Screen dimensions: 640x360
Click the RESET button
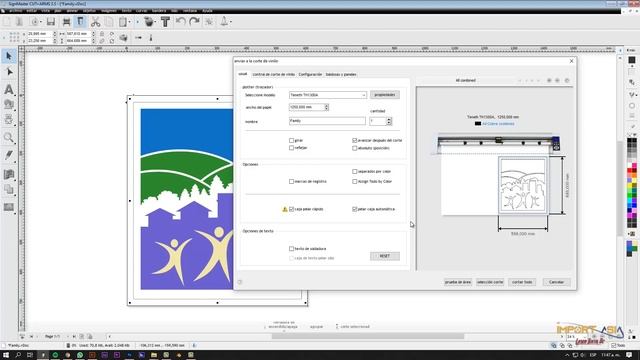click(x=384, y=256)
